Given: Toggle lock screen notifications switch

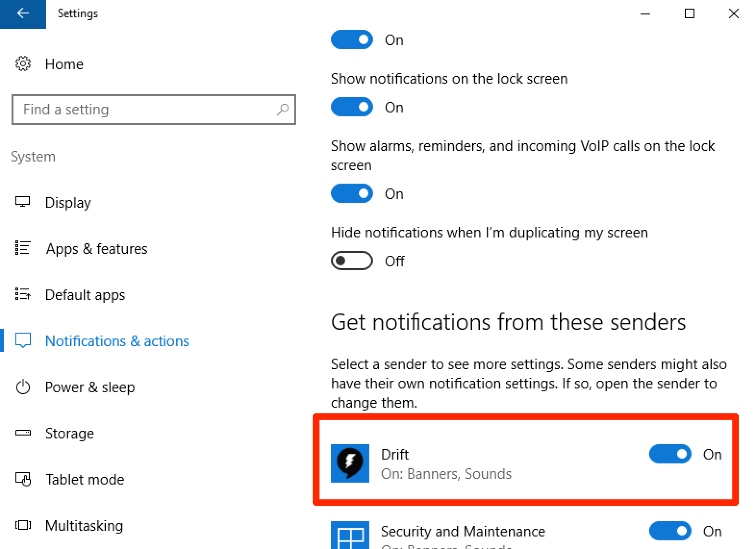Looking at the screenshot, I should coord(352,107).
